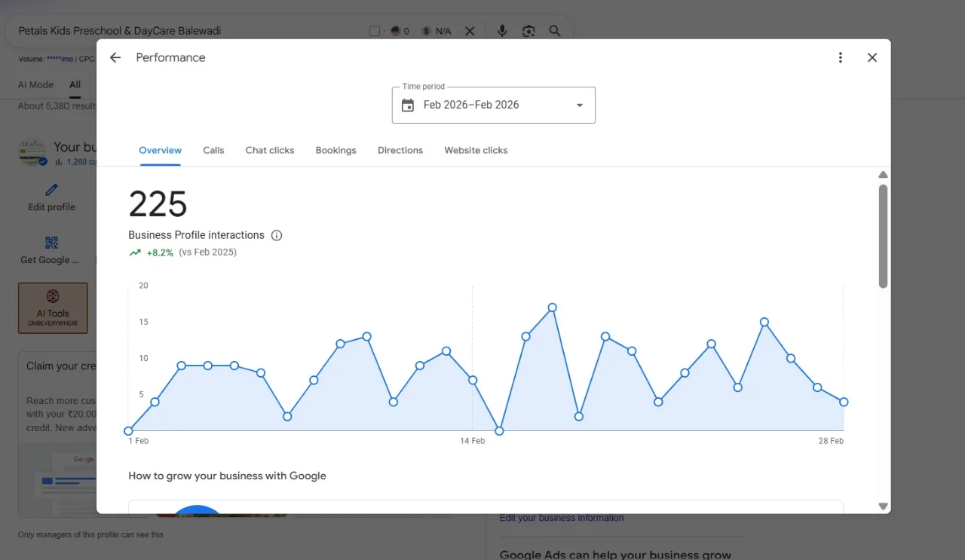This screenshot has height=560, width=965.
Task: Open the AI Mode search tab
Action: (x=35, y=84)
